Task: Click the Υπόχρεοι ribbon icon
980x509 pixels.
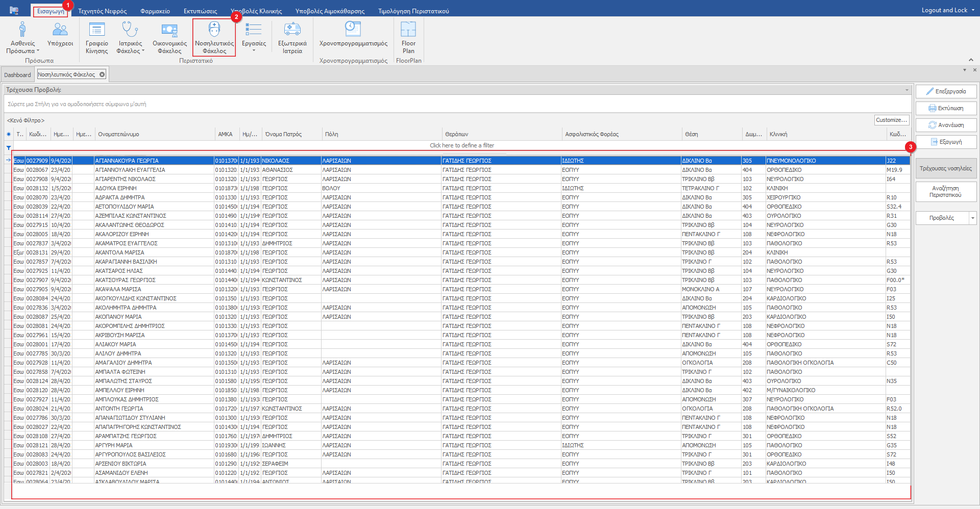Action: click(60, 31)
